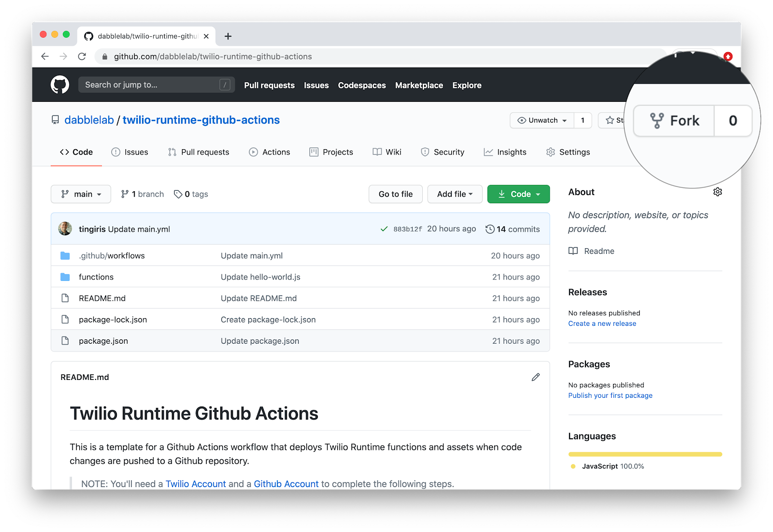This screenshot has width=773, height=532.
Task: Click Publish your first package link
Action: pyautogui.click(x=610, y=395)
